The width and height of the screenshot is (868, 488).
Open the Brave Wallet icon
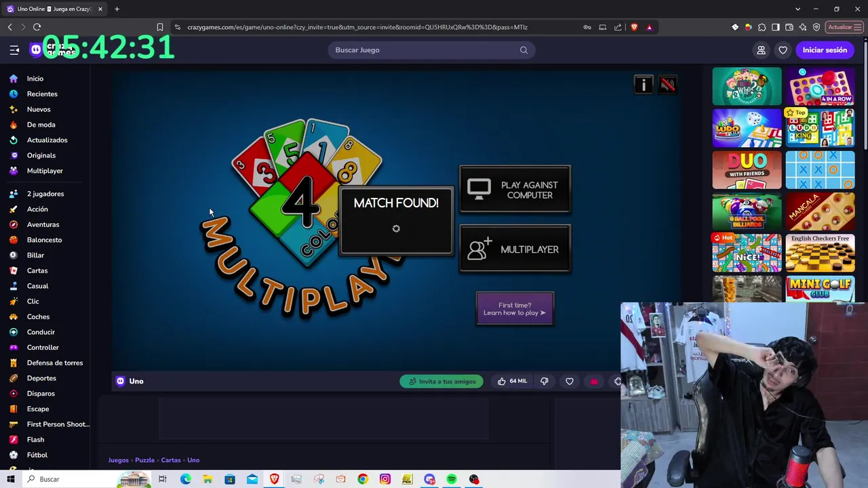[x=789, y=27]
